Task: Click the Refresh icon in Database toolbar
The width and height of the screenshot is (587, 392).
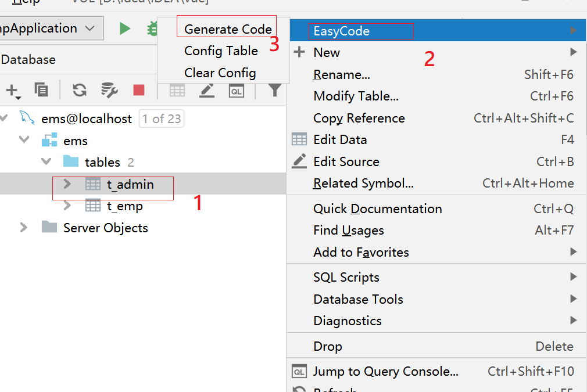Action: pos(80,90)
